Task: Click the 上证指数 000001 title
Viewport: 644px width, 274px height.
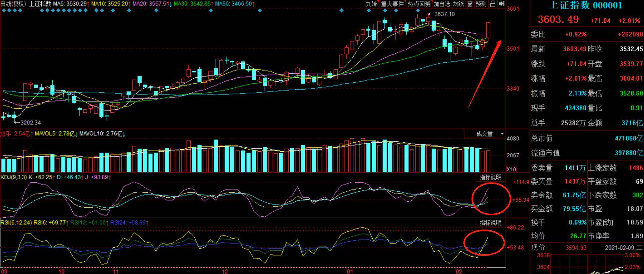Action: (585, 5)
